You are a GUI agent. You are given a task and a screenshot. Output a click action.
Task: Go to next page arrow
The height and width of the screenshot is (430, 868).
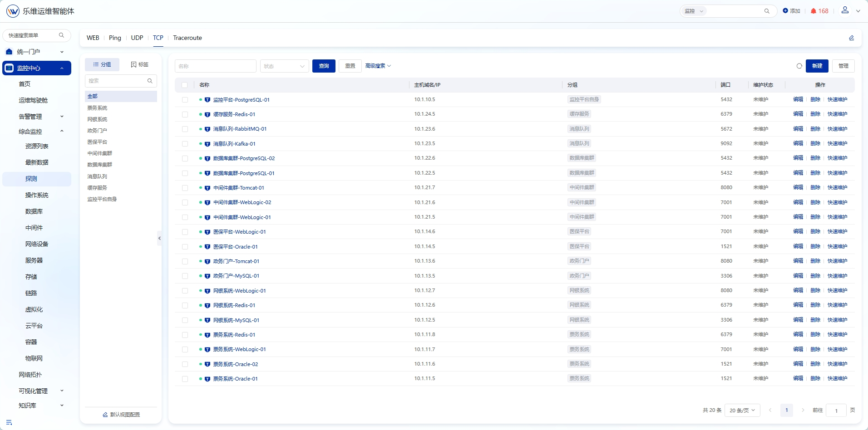point(803,410)
